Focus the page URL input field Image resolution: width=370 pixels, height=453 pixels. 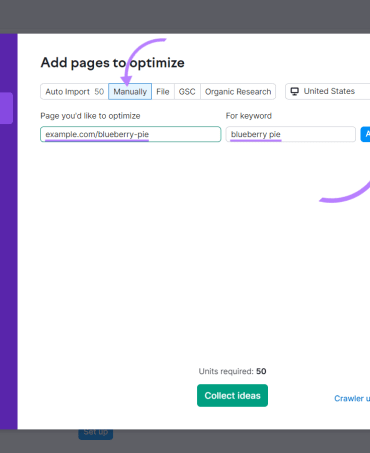[x=131, y=134]
